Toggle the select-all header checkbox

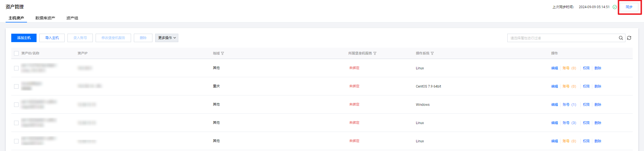16,53
